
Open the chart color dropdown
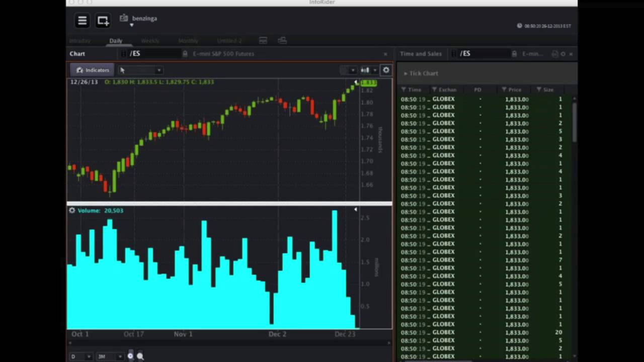pos(348,70)
